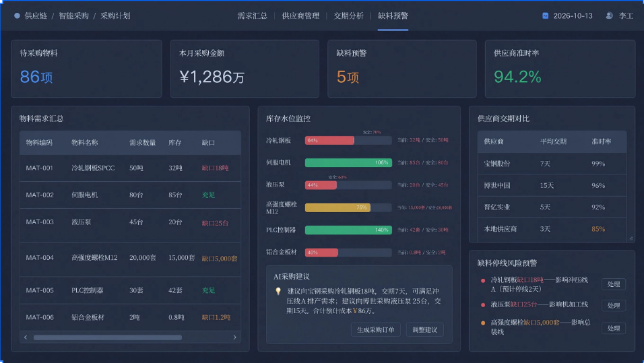Click the date 2026-10-13
The image size is (644, 363).
573,15
